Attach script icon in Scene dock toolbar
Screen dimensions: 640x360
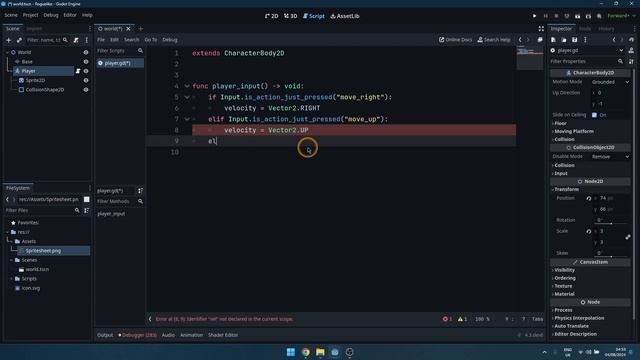pyautogui.click(x=76, y=40)
